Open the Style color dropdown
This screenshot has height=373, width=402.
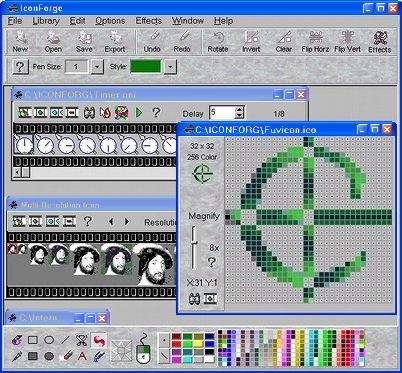point(170,67)
